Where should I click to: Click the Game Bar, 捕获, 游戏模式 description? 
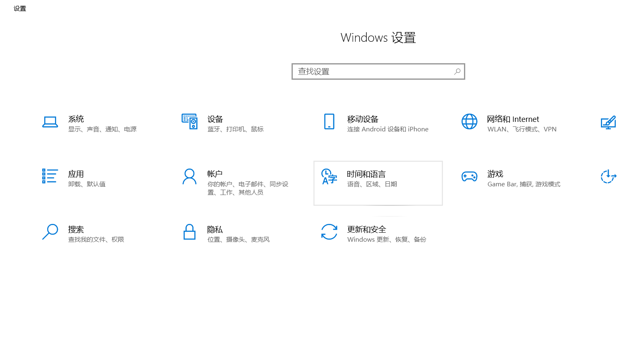pos(524,184)
